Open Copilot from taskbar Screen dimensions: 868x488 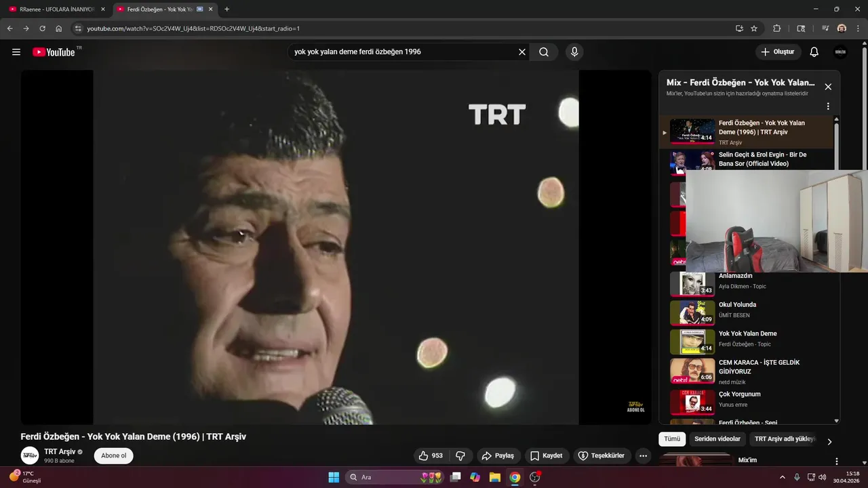475,477
